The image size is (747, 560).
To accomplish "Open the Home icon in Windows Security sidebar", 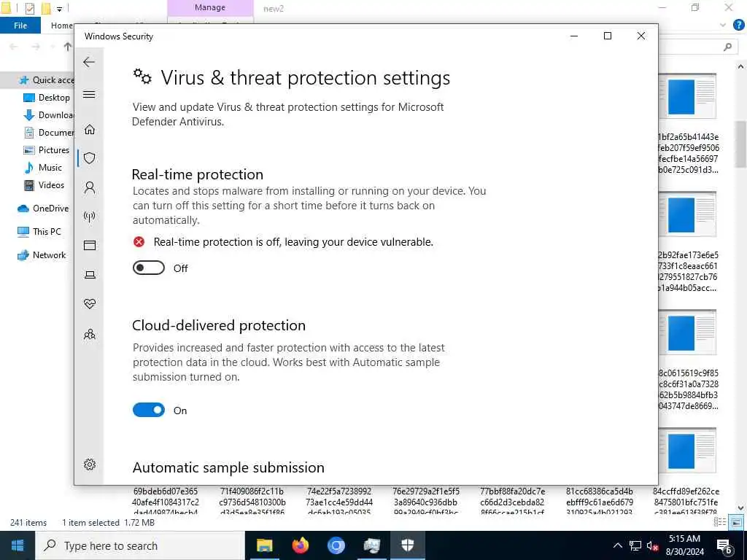I will point(89,130).
